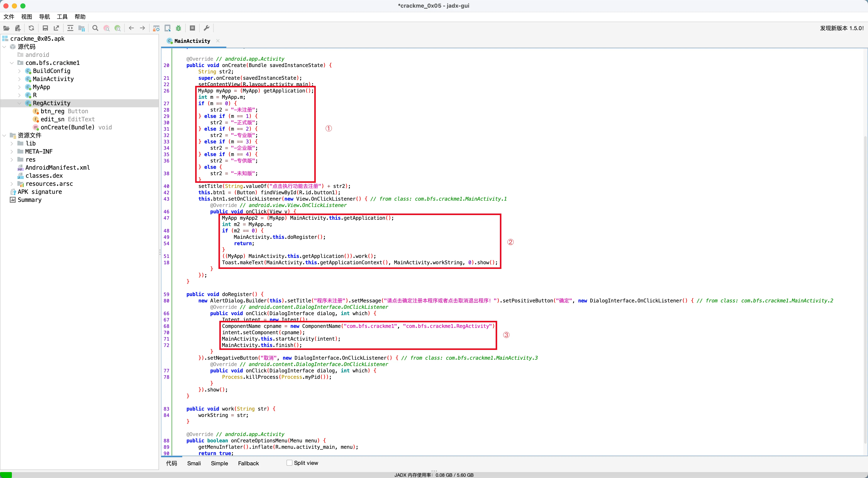
Task: Expand the MainActivity tree node
Action: (x=19, y=79)
